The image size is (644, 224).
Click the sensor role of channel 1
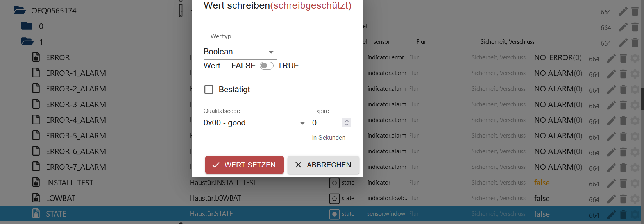click(x=382, y=42)
